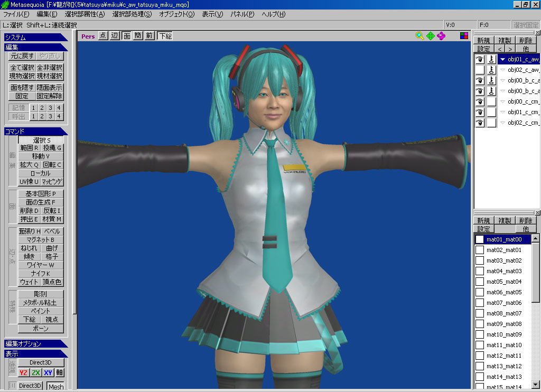Select the 基本図形 P (primitives) command

coord(41,194)
